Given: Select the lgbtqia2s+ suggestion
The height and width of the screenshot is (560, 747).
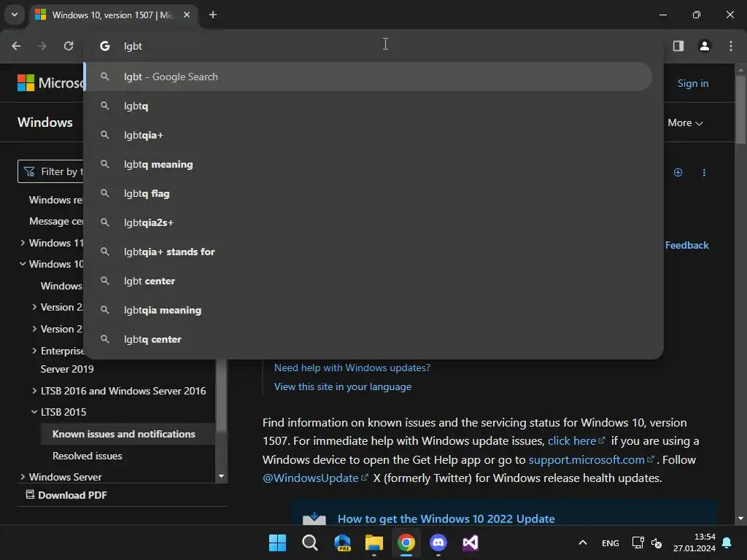Looking at the screenshot, I should [368, 222].
